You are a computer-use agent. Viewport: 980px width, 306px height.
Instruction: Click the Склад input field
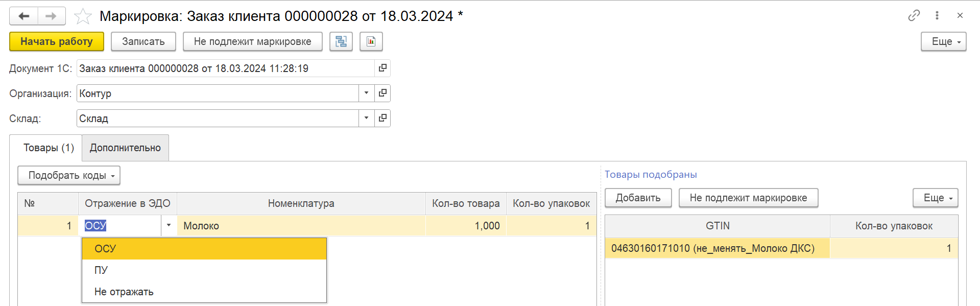pos(218,118)
